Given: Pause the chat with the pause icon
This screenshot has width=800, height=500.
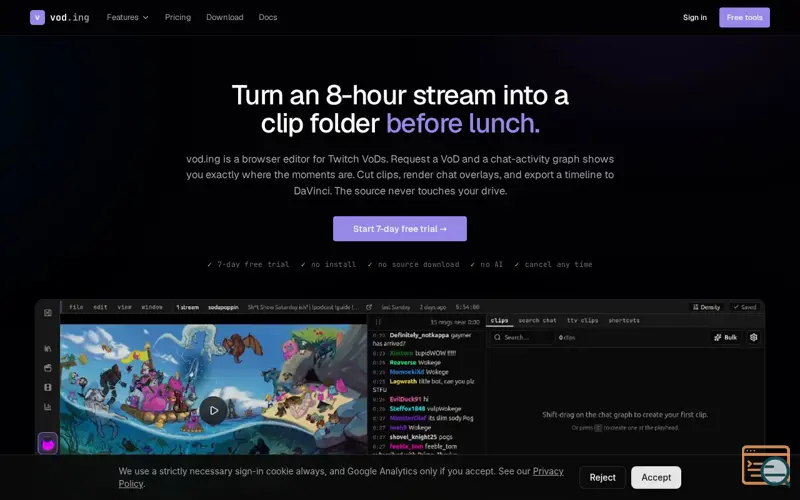Looking at the screenshot, I should click(x=378, y=322).
